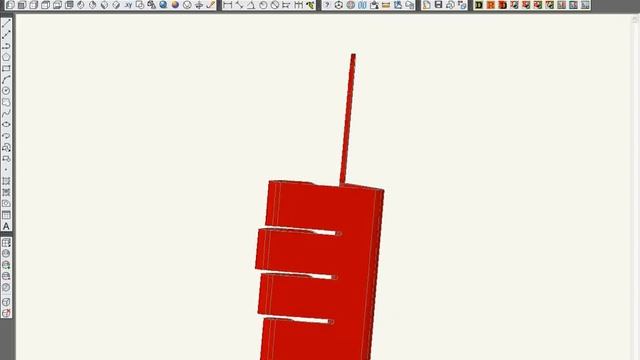Click the floppy disk Save icon

(x=438, y=5)
